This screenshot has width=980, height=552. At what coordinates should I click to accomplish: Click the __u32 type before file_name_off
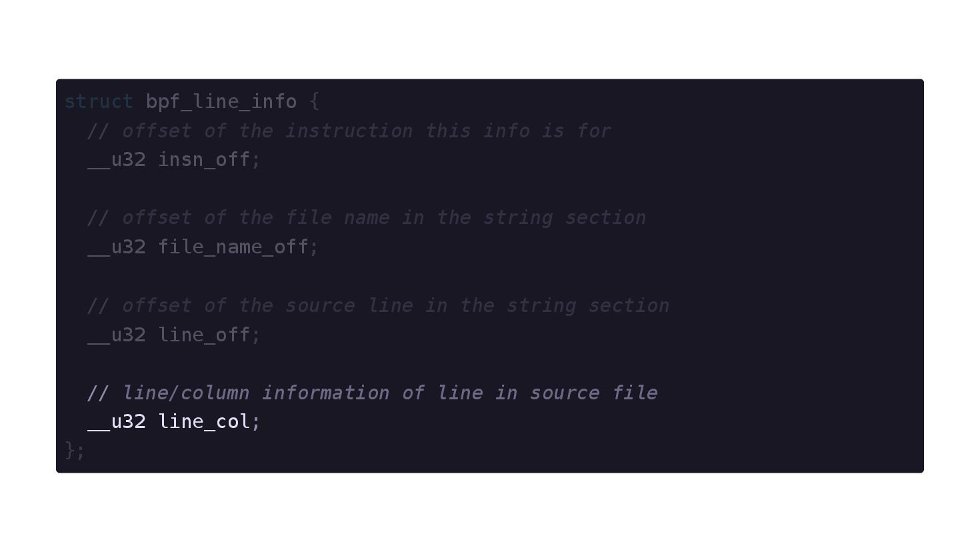pyautogui.click(x=117, y=247)
